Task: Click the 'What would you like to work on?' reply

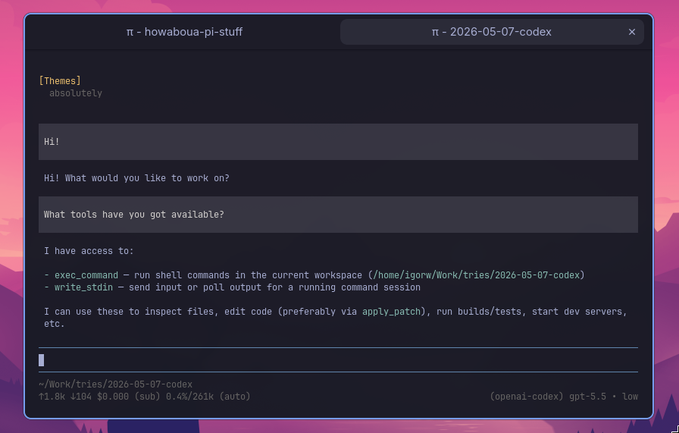Action: (x=136, y=178)
